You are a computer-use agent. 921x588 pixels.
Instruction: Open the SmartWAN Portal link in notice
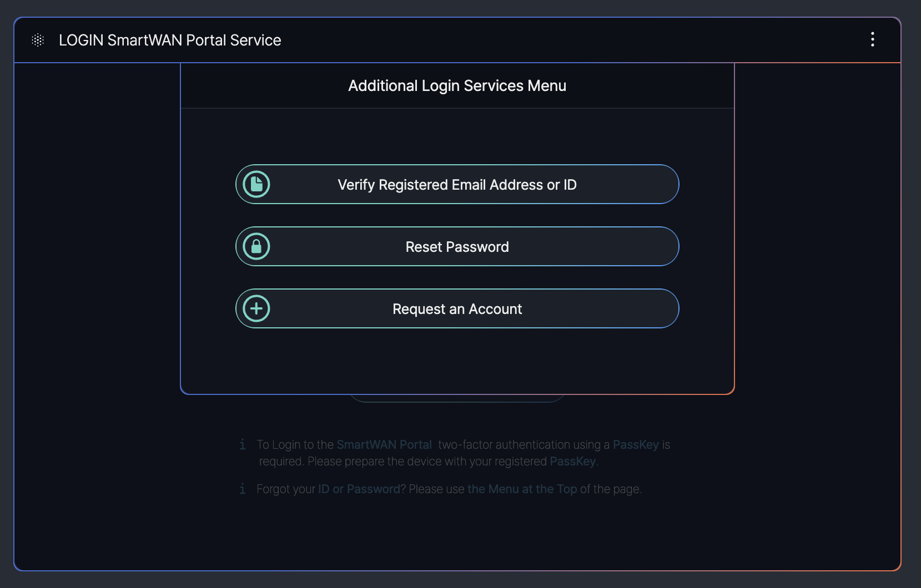[384, 445]
